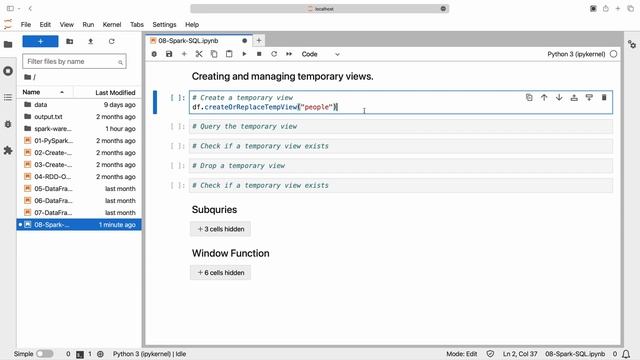
Task: Duplicate the active cell
Action: [x=529, y=98]
